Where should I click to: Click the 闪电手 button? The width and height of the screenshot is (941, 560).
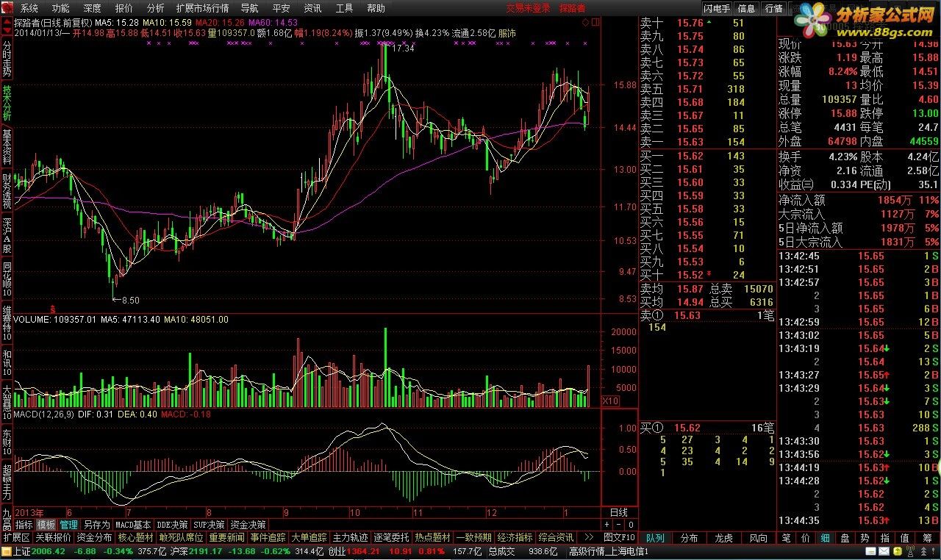pyautogui.click(x=717, y=9)
